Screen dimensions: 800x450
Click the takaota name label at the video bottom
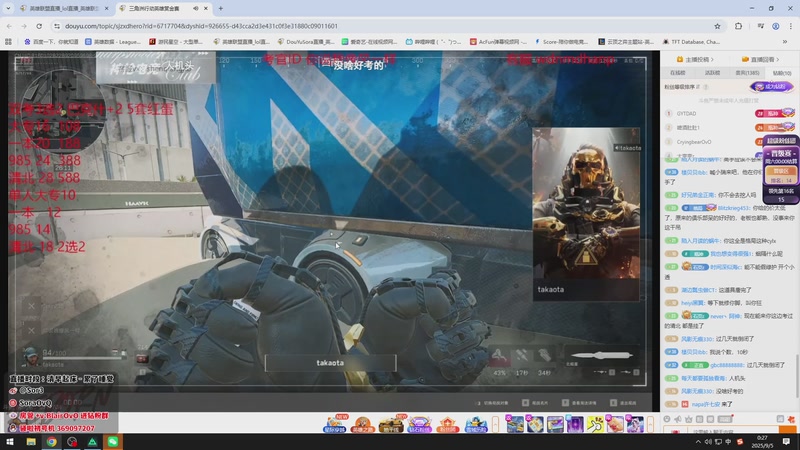pos(330,363)
